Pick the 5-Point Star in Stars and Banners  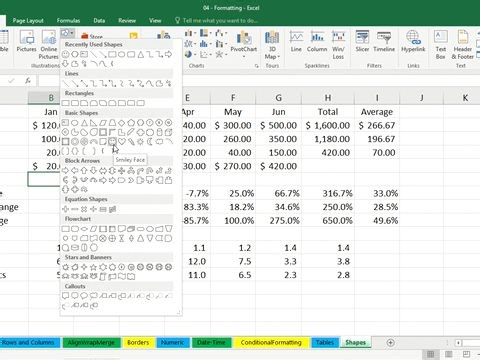[x=94, y=267]
